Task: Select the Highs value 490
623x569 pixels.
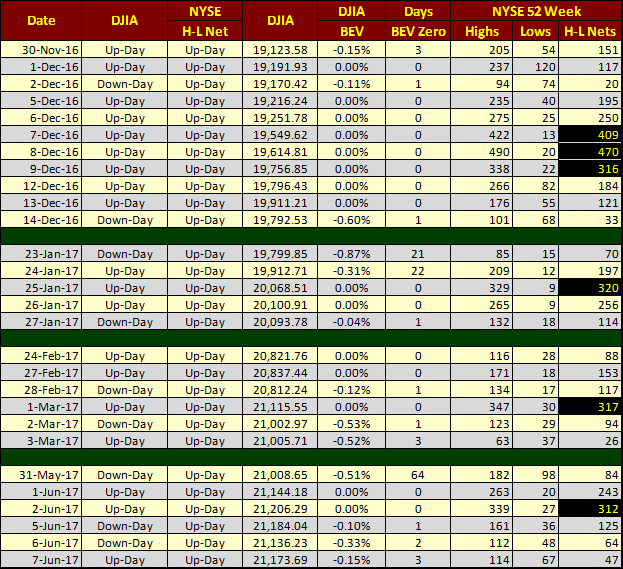Action: (x=482, y=152)
